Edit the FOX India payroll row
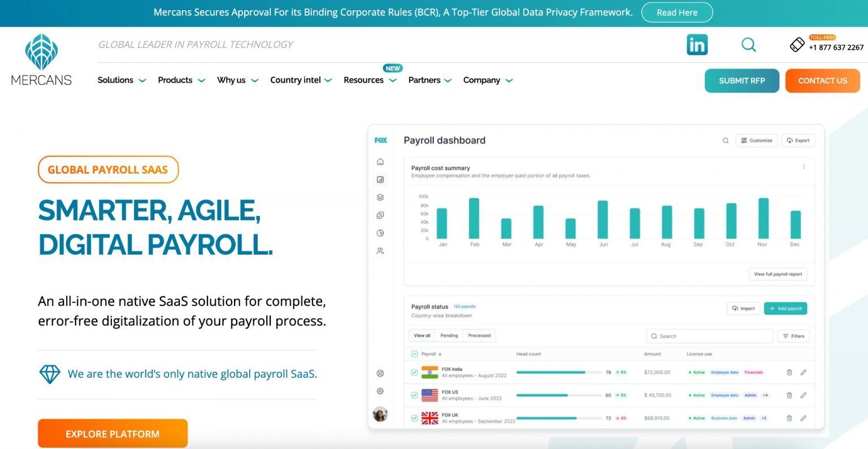 [x=804, y=372]
